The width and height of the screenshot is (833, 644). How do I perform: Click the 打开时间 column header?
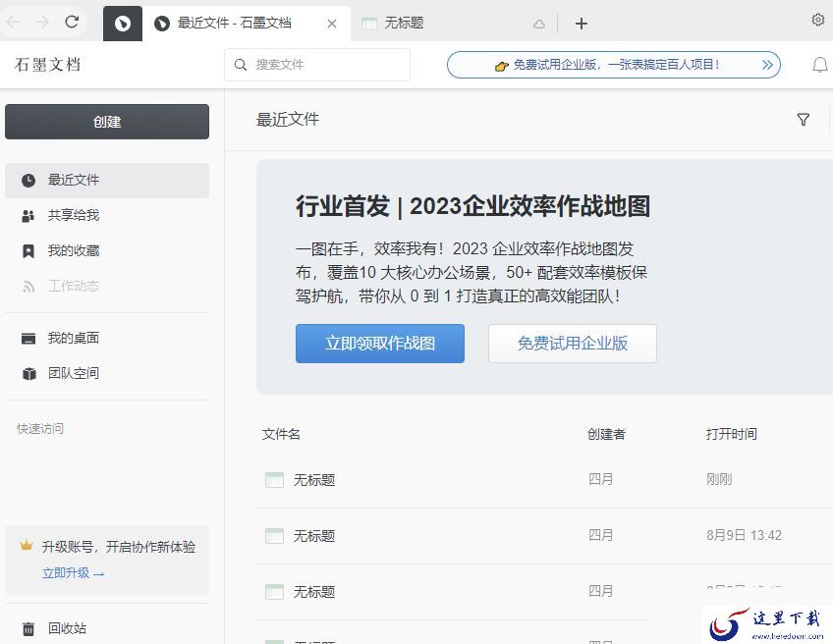coord(732,434)
